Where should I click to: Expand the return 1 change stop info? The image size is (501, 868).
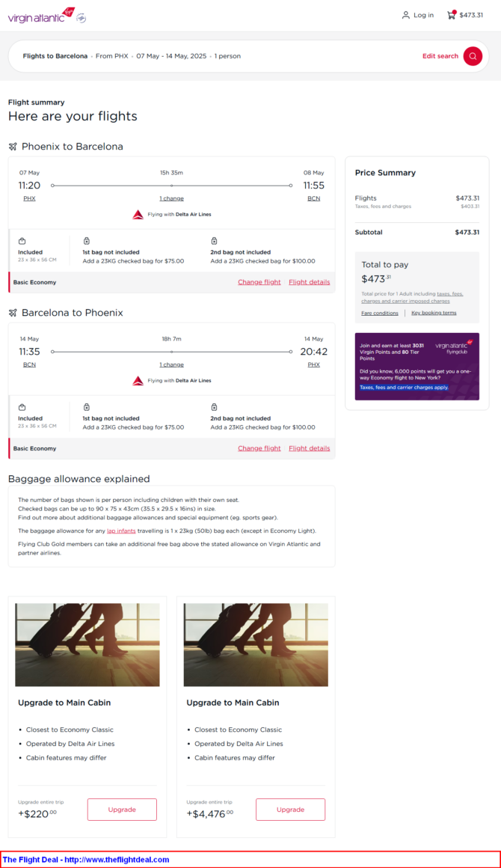point(171,364)
